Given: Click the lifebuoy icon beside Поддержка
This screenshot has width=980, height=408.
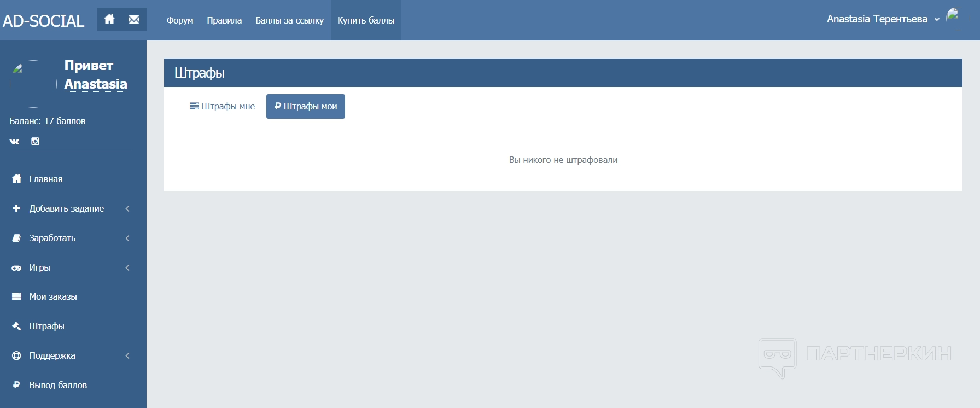Looking at the screenshot, I should tap(16, 355).
